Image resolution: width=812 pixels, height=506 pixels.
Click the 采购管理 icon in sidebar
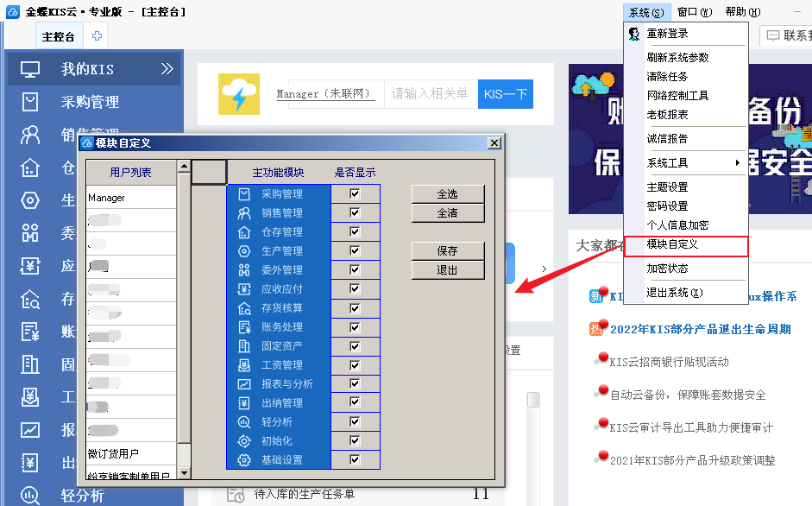30,102
